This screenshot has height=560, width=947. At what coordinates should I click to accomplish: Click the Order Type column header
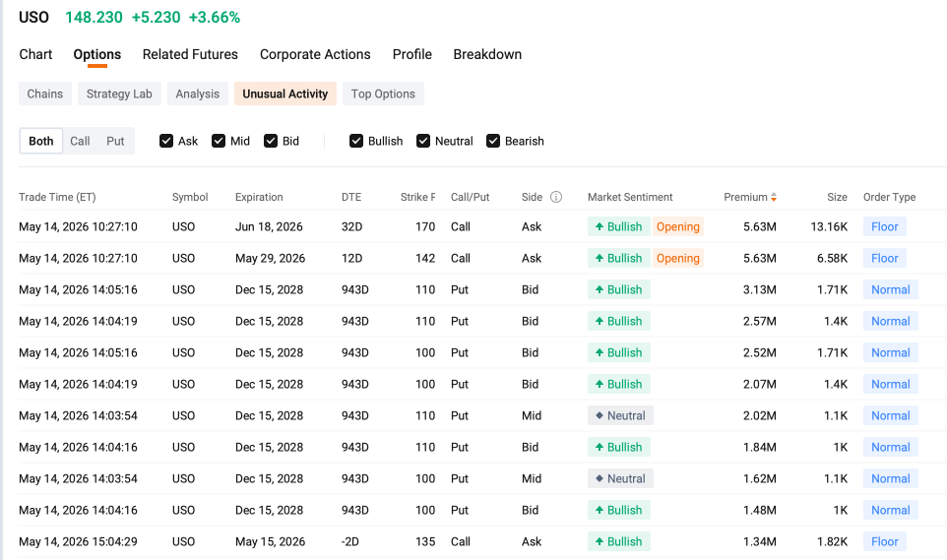[889, 197]
